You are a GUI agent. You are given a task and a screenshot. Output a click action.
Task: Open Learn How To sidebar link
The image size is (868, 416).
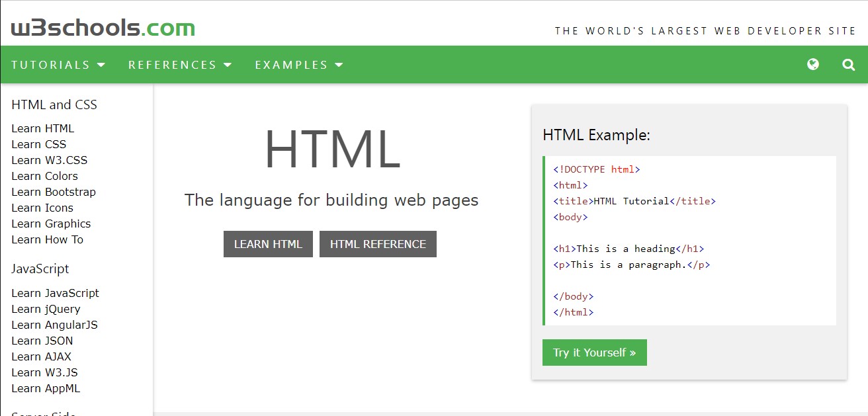(x=48, y=239)
